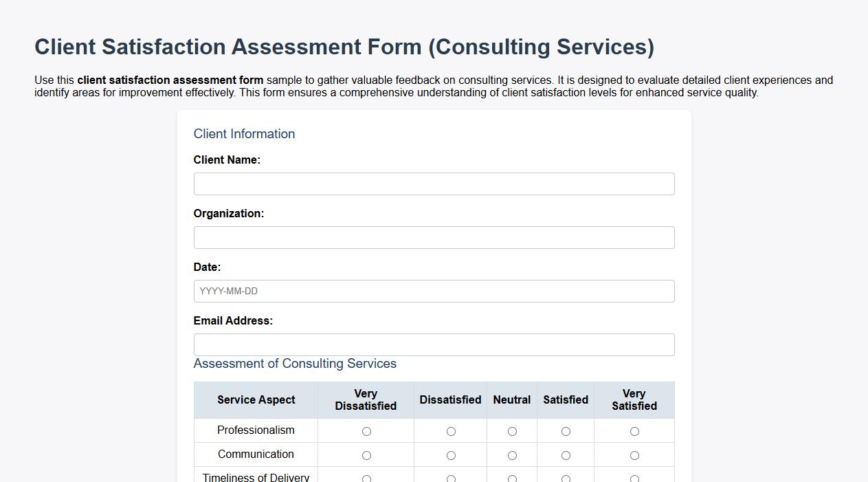This screenshot has height=482, width=868.
Task: Click the Service Aspect column header
Action: 256,399
